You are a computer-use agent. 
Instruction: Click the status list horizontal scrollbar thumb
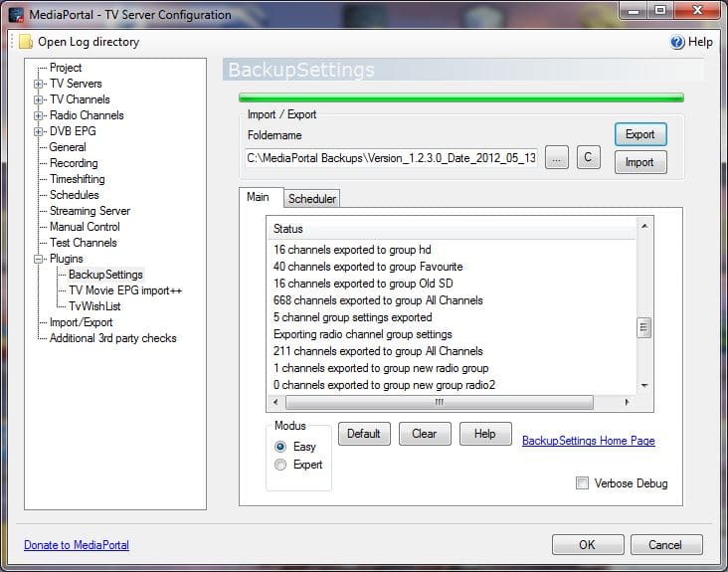pyautogui.click(x=440, y=402)
